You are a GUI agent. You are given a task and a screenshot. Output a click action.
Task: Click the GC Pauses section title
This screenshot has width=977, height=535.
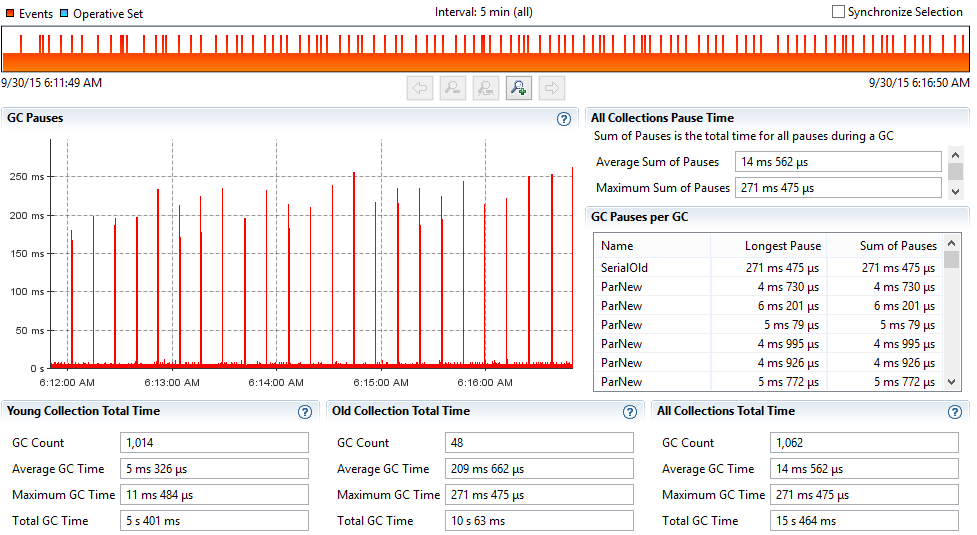click(35, 118)
